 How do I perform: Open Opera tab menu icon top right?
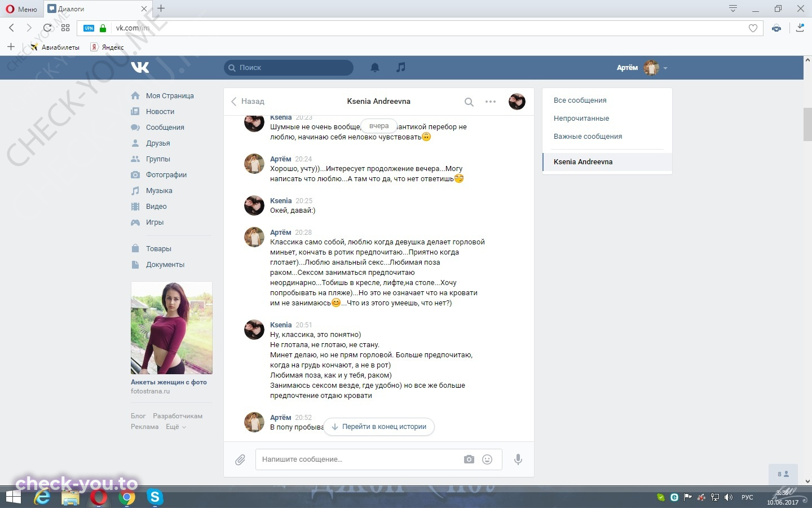pos(733,8)
